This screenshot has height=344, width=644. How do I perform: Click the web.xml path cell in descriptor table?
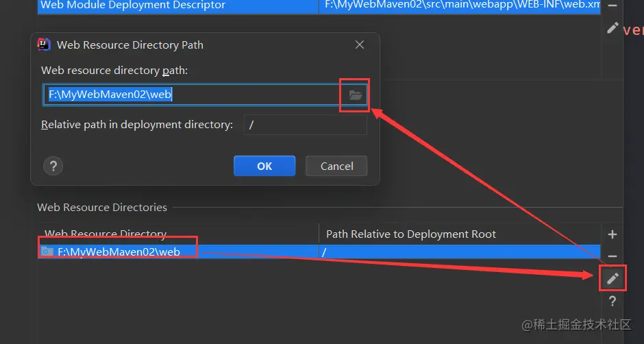pyautogui.click(x=460, y=5)
